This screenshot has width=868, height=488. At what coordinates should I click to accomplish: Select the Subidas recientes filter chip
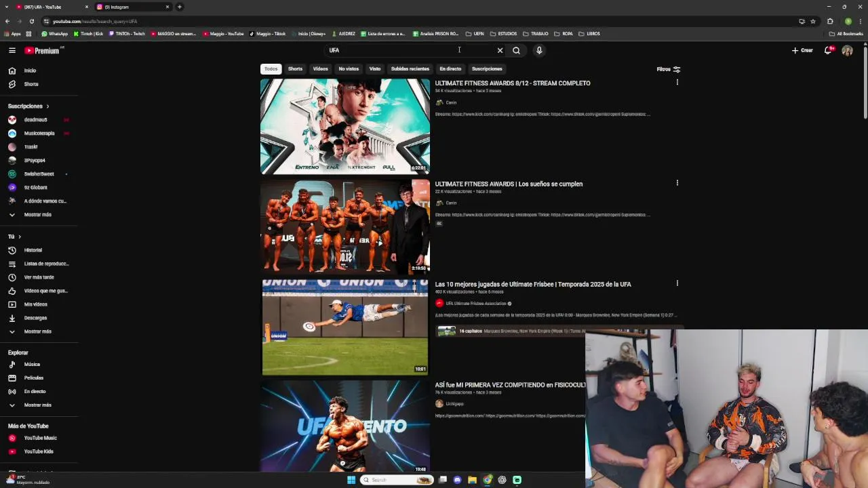[410, 68]
